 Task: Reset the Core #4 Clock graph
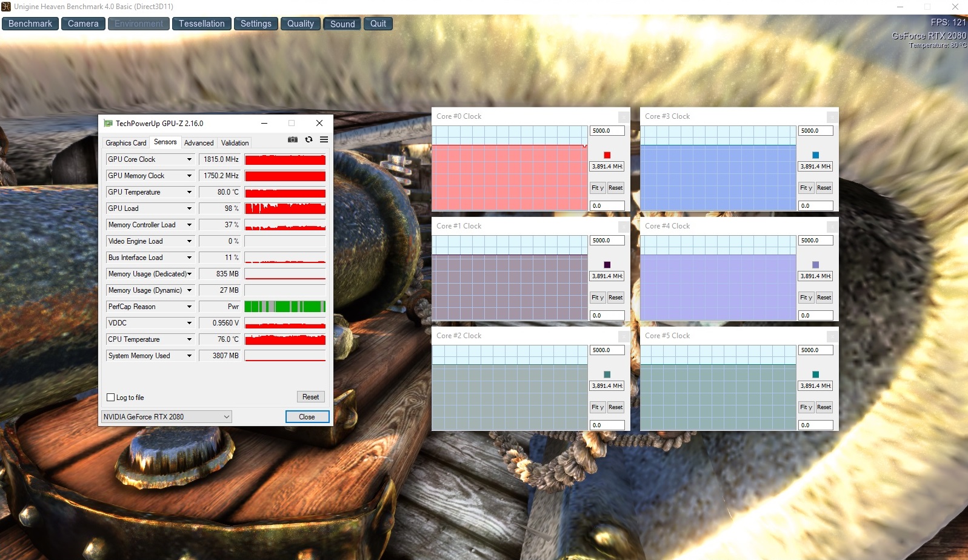[x=824, y=298]
